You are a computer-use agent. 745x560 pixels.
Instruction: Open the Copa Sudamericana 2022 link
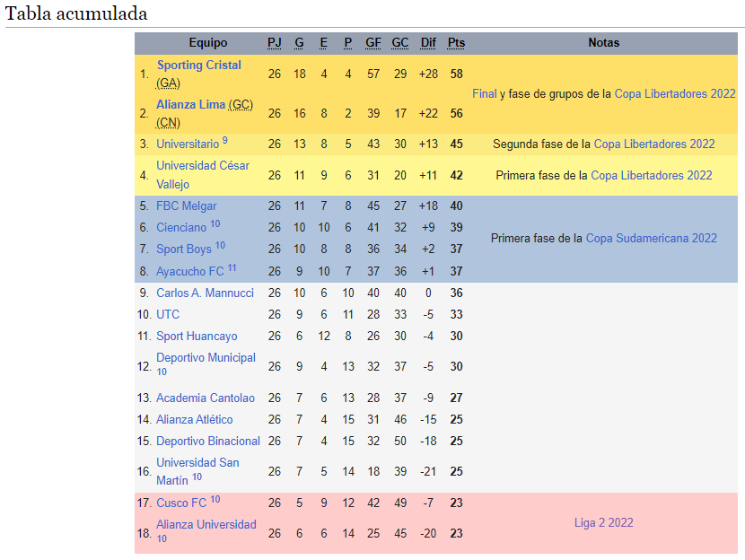tap(651, 239)
